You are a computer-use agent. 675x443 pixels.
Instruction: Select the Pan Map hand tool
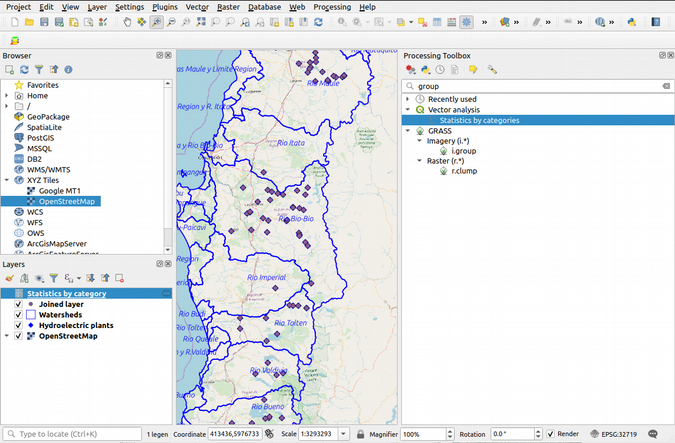tap(127, 22)
